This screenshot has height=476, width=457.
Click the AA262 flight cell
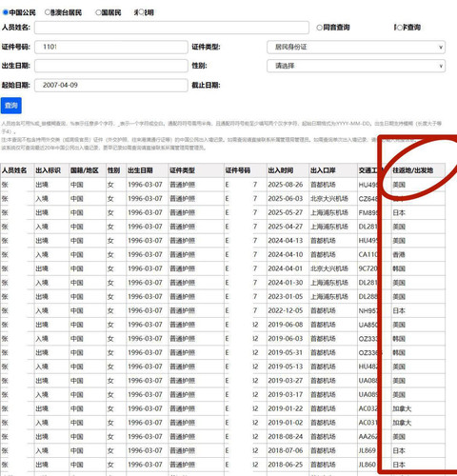click(x=368, y=436)
